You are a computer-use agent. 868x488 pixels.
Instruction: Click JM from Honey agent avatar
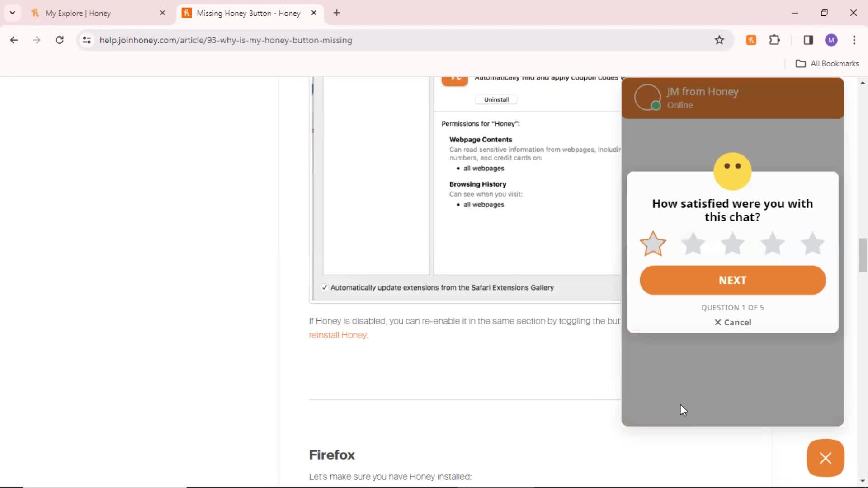[x=647, y=97]
